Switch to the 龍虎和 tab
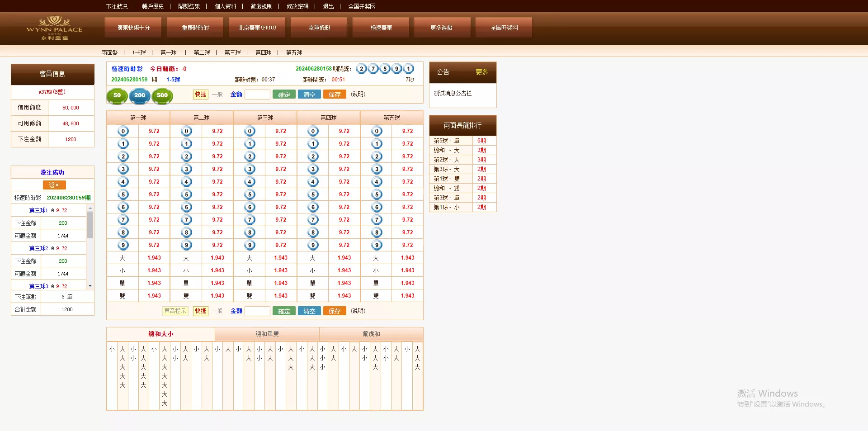This screenshot has height=431, width=868. coord(371,334)
